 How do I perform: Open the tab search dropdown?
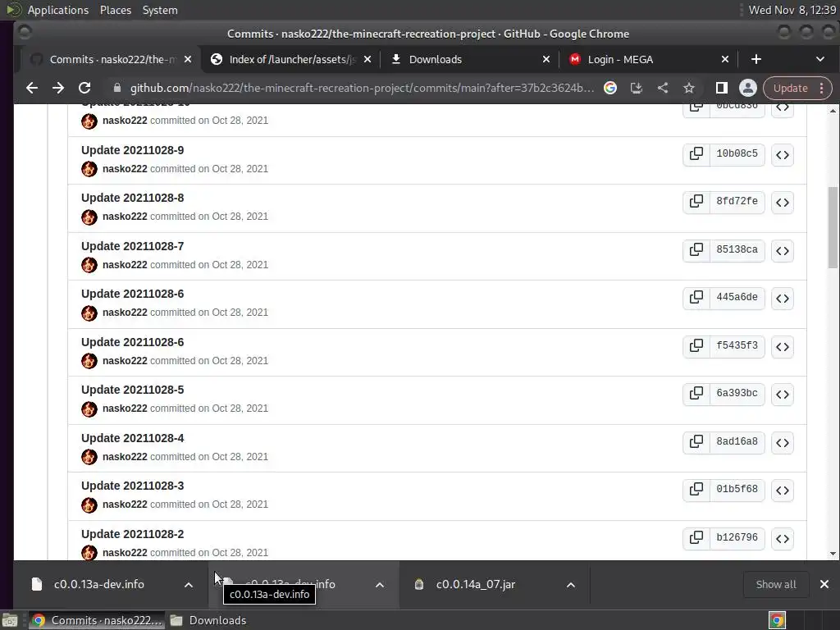click(820, 59)
